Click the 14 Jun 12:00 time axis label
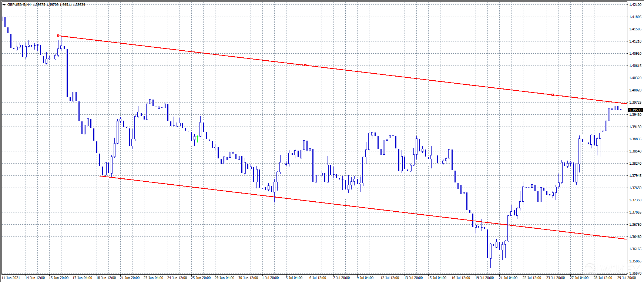Screen dimensions: 644x282 pyautogui.click(x=35, y=278)
